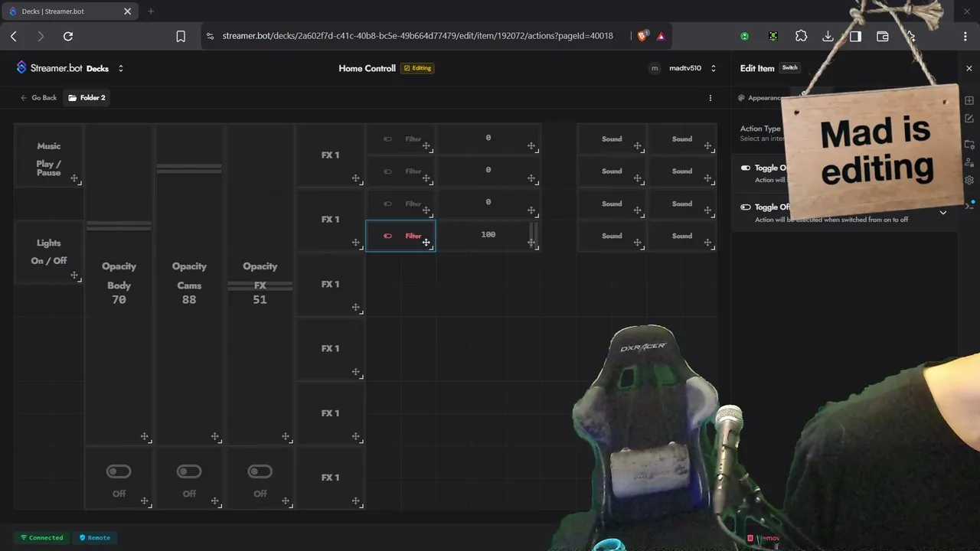
Task: Toggle the Off switch below Opacity Body
Action: pyautogui.click(x=119, y=471)
